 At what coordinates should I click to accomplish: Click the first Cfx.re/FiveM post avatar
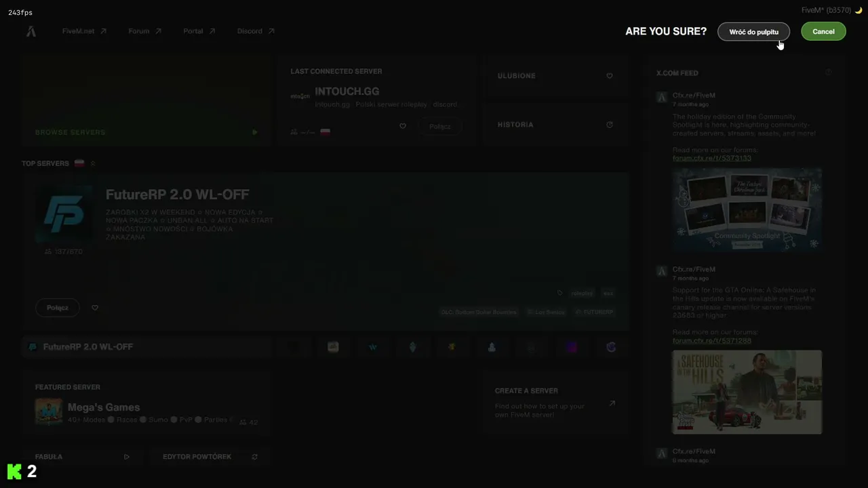pos(662,98)
